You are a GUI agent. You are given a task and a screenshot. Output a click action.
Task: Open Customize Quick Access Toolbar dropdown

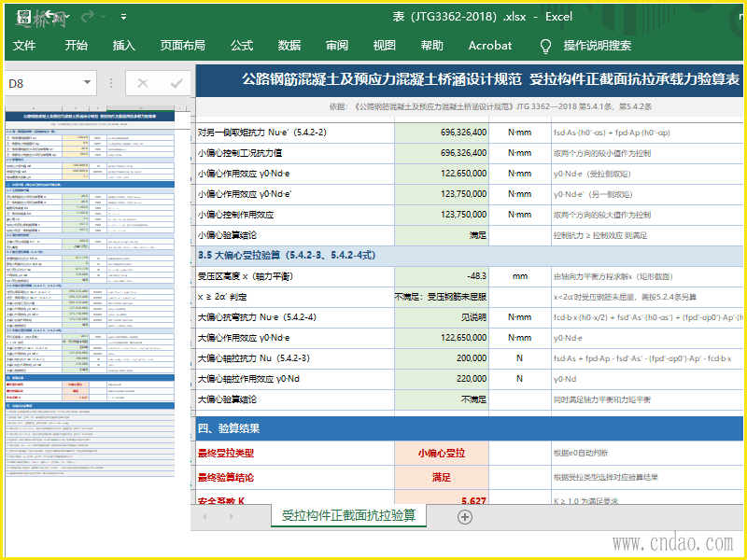coord(124,17)
